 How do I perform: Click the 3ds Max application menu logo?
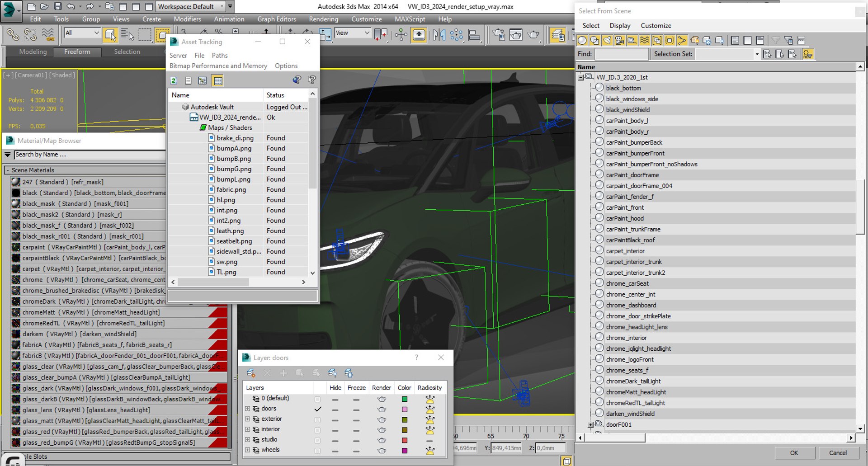click(11, 11)
